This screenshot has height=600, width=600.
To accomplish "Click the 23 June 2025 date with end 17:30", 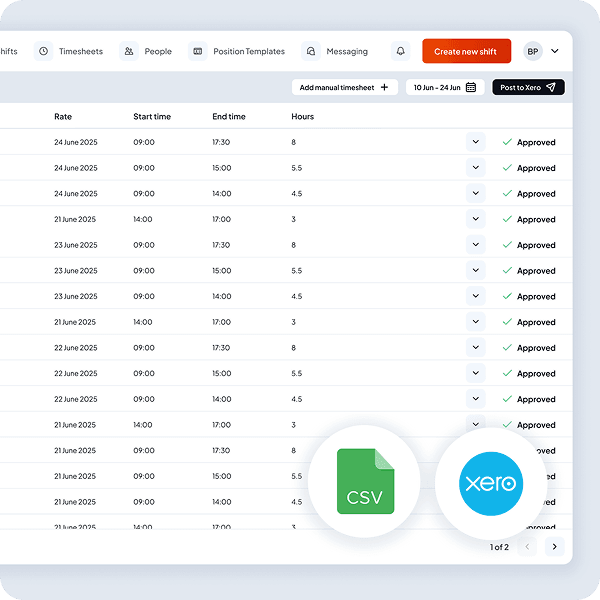I will tap(76, 245).
